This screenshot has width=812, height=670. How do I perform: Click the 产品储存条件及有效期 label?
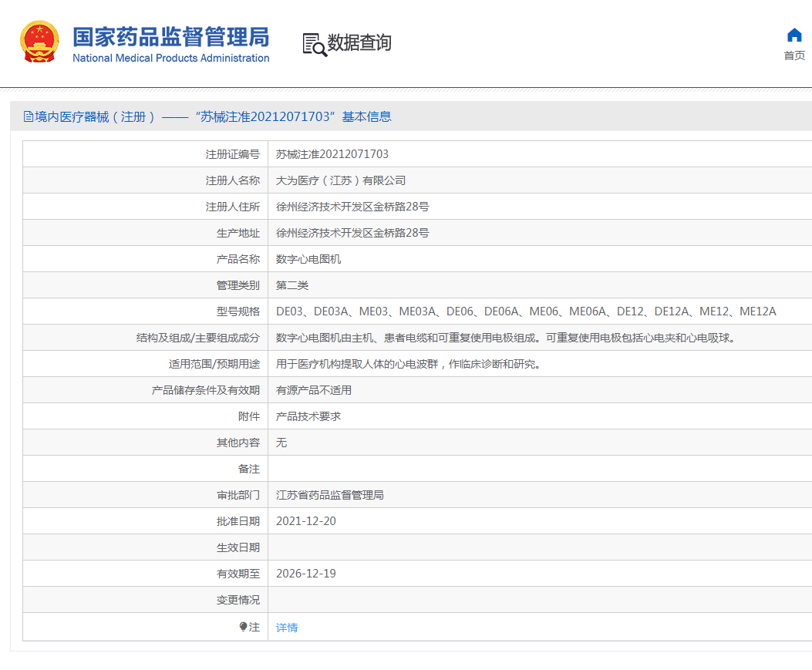(x=206, y=390)
